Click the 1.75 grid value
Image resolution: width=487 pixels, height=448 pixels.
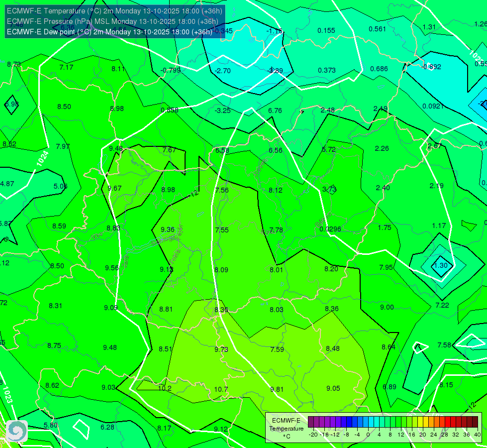[385, 227]
